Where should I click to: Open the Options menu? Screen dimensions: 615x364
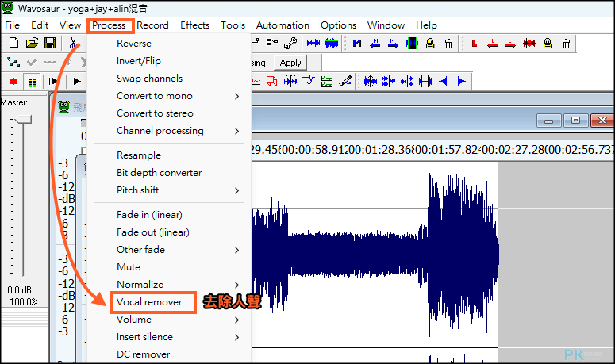coord(338,25)
